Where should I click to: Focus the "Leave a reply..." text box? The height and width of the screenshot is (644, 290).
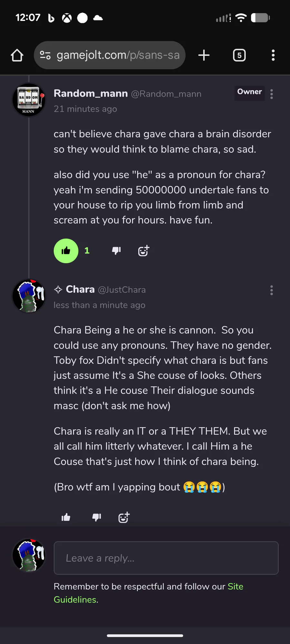[166, 558]
